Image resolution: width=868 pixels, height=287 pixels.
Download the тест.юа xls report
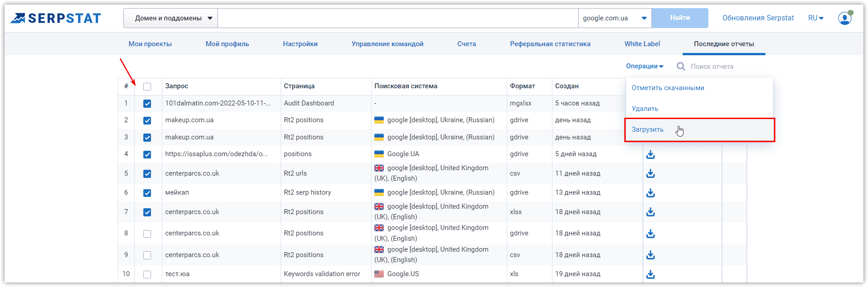651,275
